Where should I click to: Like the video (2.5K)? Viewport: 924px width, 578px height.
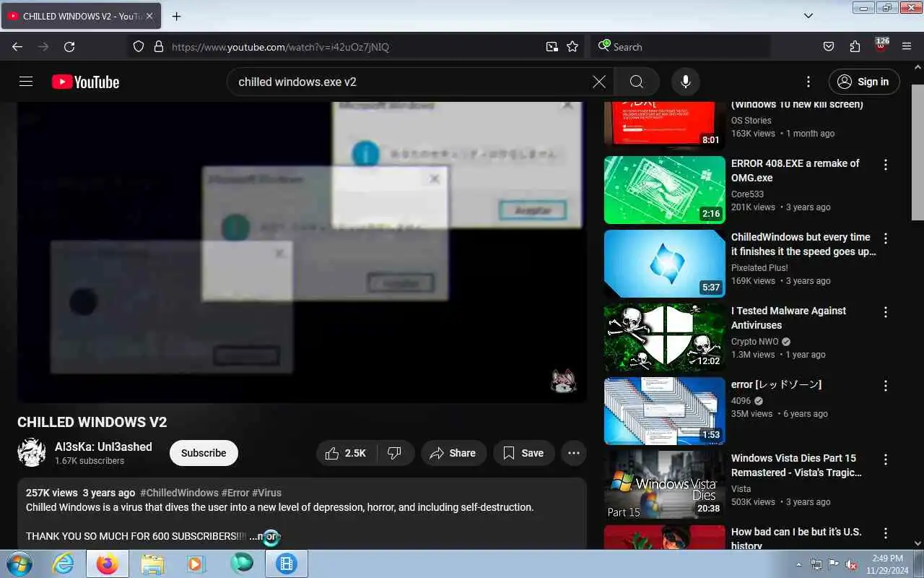tap(345, 453)
